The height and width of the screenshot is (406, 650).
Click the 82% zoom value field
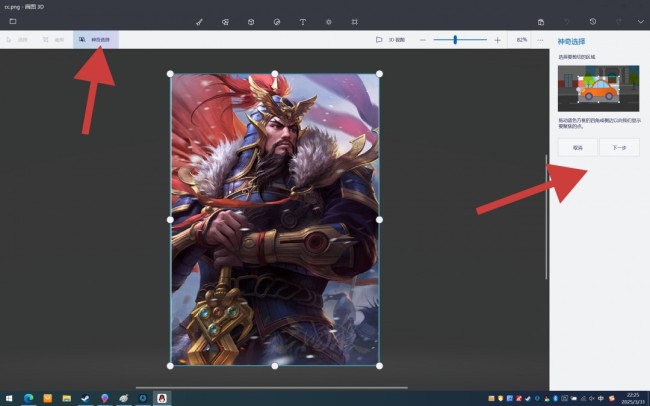(x=521, y=40)
